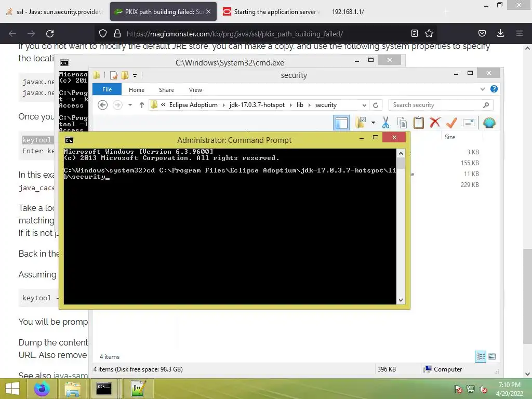The height and width of the screenshot is (399, 532).
Task: Switch to Starting the application server tab
Action: click(272, 12)
